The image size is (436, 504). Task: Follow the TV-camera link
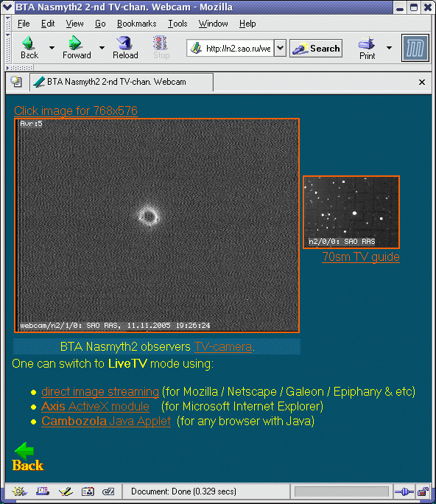click(x=223, y=347)
